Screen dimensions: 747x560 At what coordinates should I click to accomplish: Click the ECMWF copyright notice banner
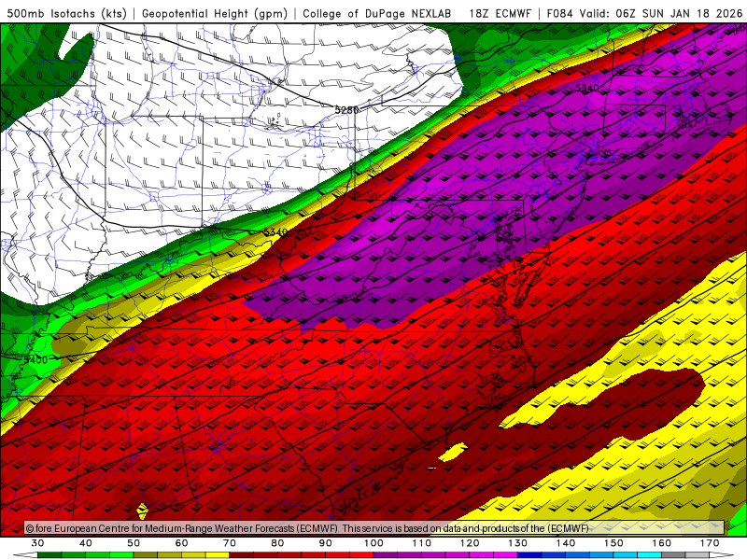374,528
